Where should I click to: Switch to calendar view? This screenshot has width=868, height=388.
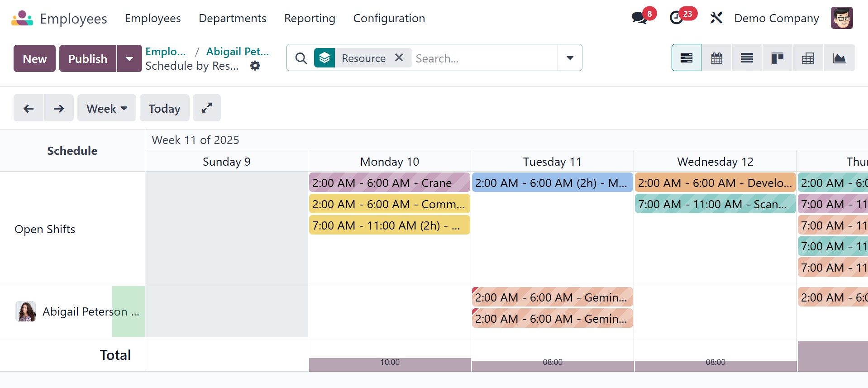click(x=716, y=58)
